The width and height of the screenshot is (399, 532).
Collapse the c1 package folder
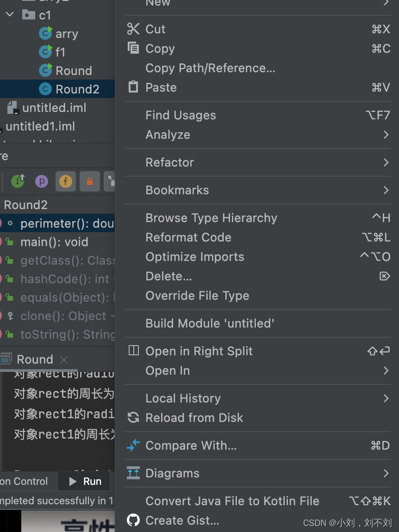(9, 15)
